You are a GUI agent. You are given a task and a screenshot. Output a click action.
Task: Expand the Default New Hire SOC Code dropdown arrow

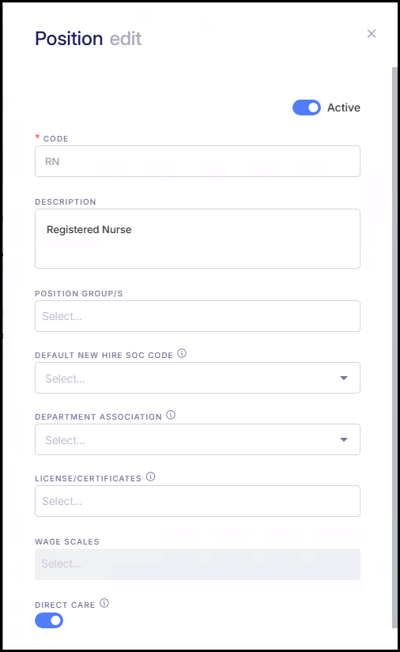pos(343,378)
